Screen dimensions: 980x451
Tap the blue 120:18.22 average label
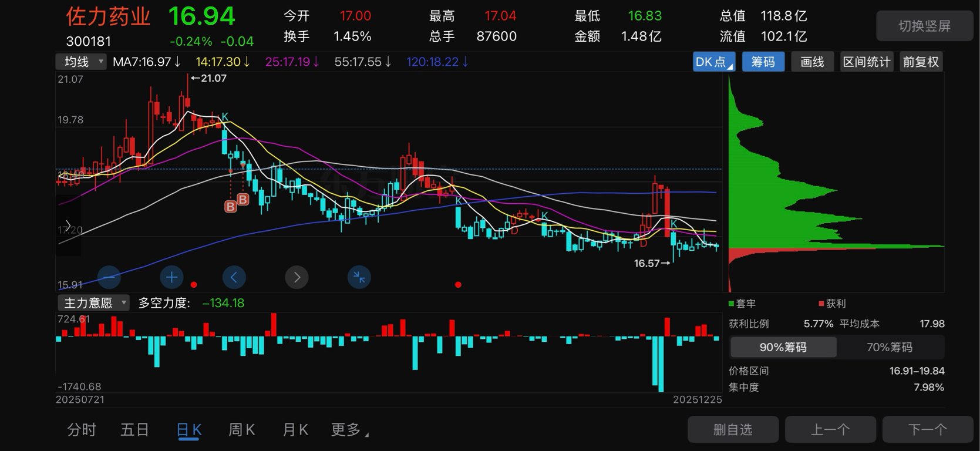438,62
